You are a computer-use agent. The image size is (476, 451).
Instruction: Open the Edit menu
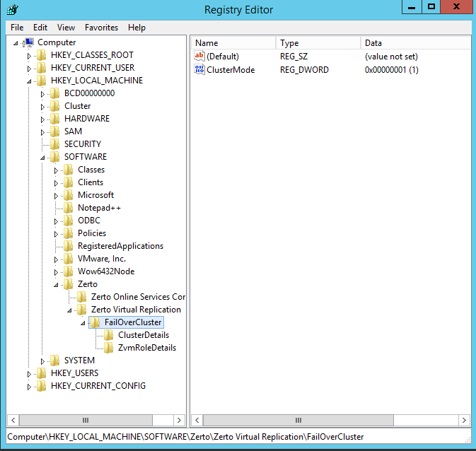click(40, 28)
